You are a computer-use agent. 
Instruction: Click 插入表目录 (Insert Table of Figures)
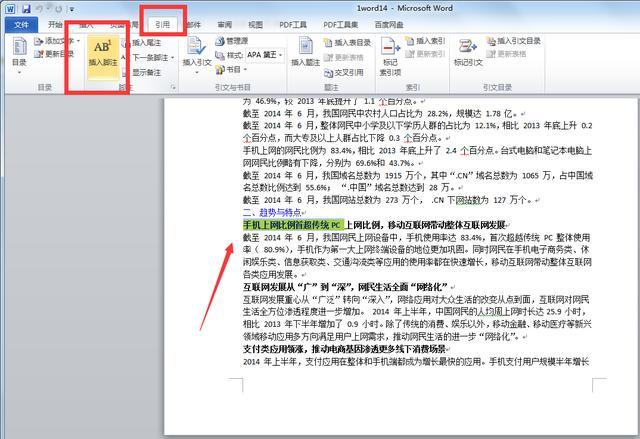[x=347, y=42]
